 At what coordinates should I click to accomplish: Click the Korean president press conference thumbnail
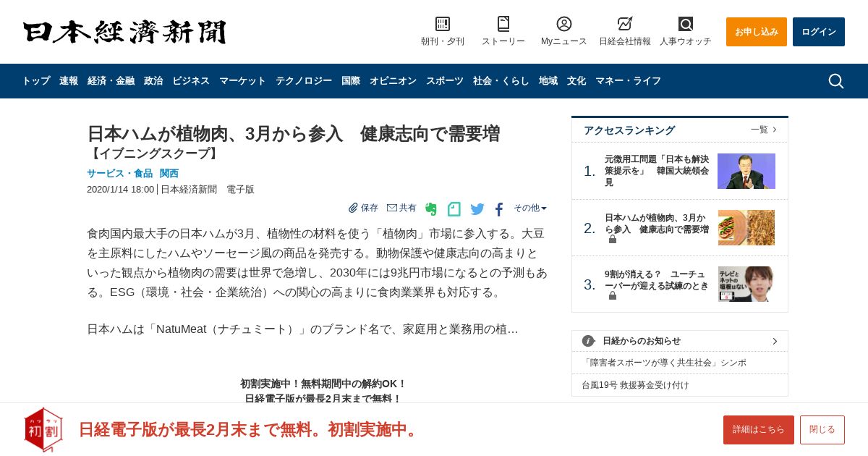coord(746,171)
